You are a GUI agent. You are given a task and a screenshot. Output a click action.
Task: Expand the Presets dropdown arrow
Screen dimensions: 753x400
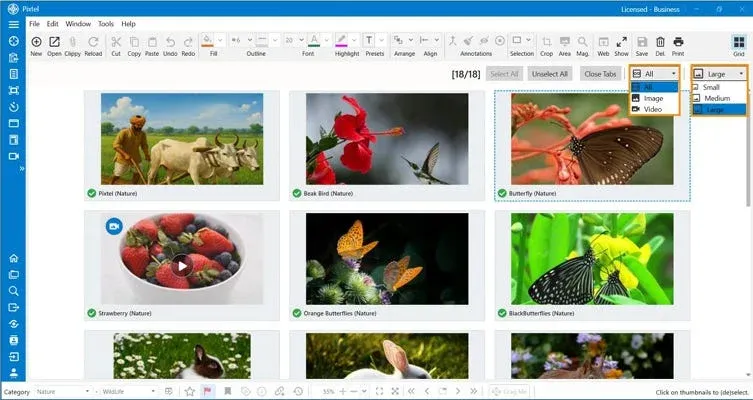(382, 40)
